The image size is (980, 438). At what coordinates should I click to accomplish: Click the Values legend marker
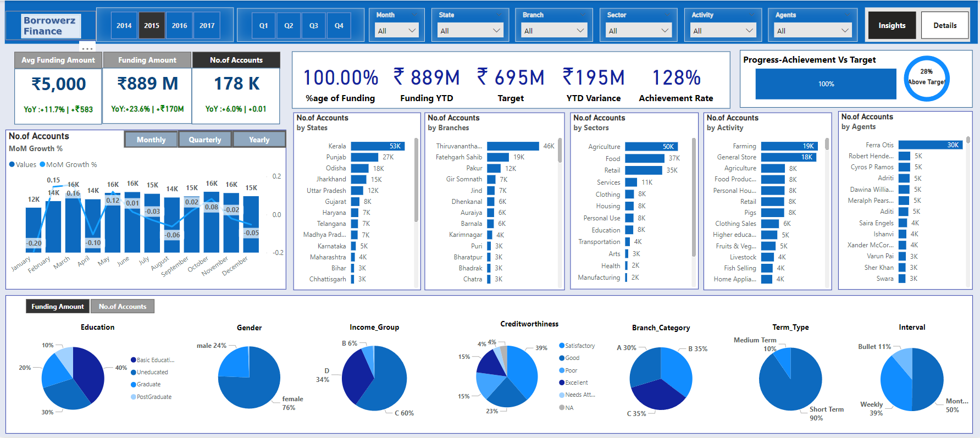coord(12,165)
